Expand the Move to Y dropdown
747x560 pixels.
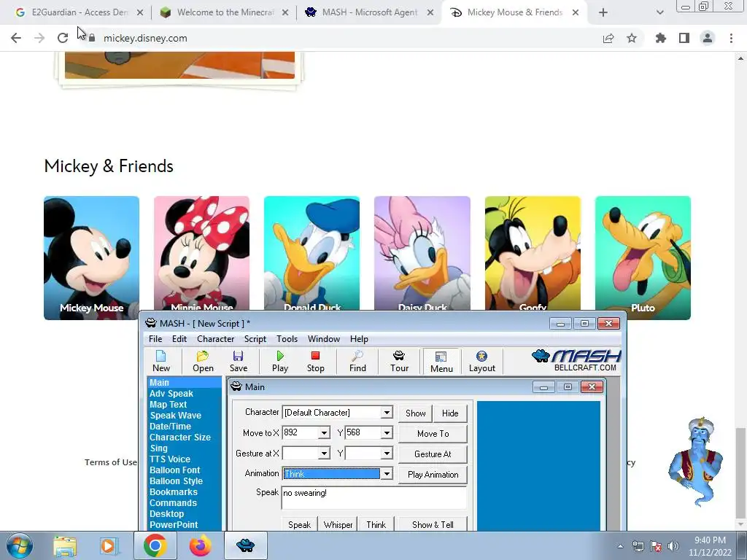point(387,432)
